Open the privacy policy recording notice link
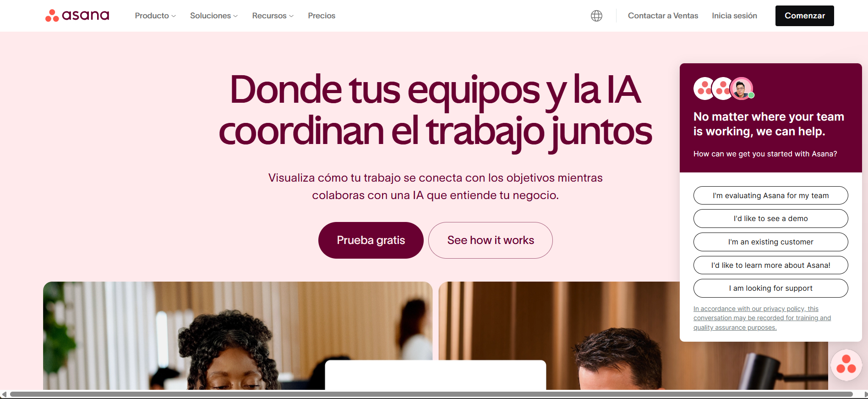868x399 pixels. point(762,318)
